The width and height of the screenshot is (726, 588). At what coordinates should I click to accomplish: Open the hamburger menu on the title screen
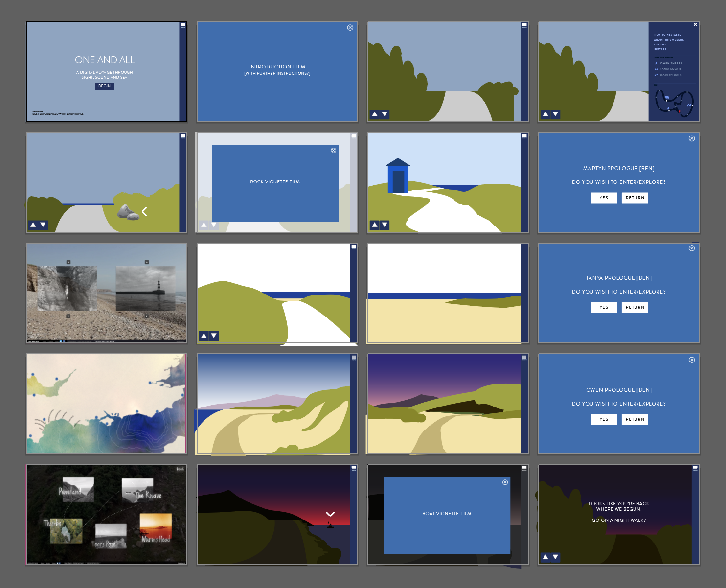(x=182, y=24)
